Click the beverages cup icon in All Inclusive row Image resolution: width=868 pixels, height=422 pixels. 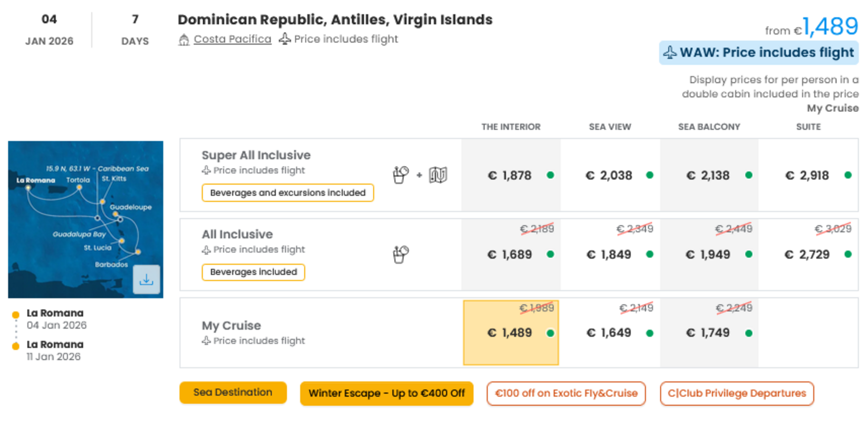pyautogui.click(x=401, y=254)
